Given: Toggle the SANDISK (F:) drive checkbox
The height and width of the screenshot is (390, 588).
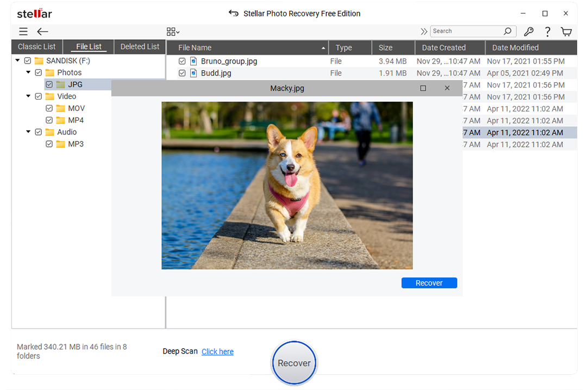Looking at the screenshot, I should click(x=27, y=60).
